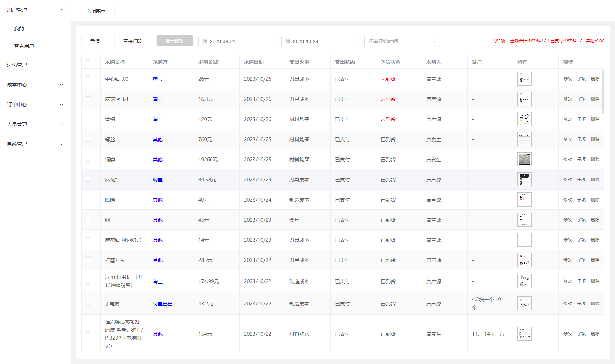Click 修改 for 中心钻 3.0 row

568,79
